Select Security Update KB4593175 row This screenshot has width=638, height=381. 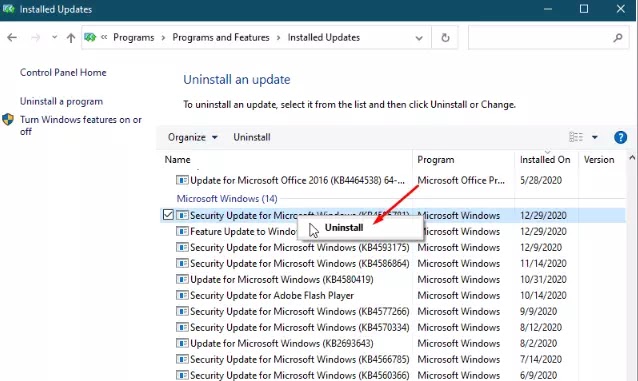pyautogui.click(x=393, y=247)
